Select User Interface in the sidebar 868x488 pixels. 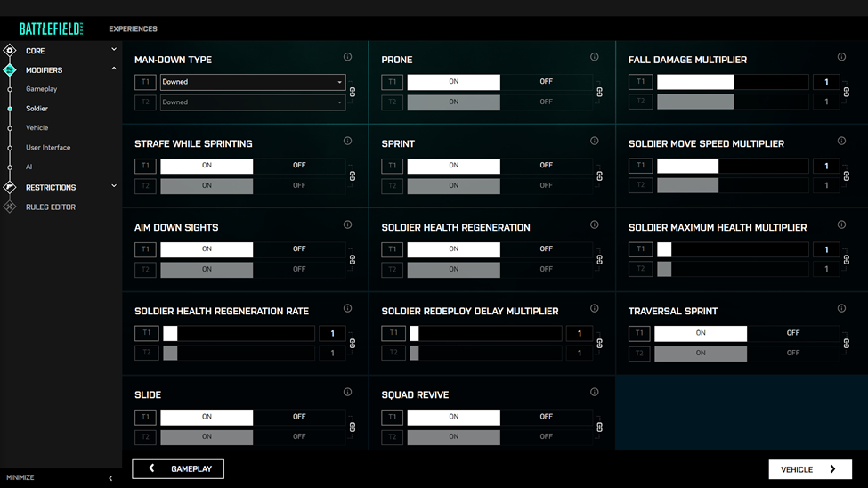(x=48, y=148)
